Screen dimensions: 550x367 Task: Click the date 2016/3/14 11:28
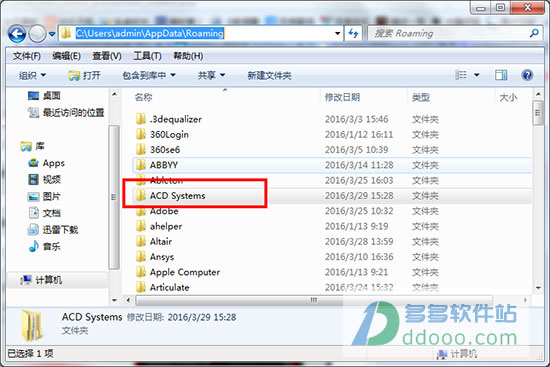click(x=359, y=165)
